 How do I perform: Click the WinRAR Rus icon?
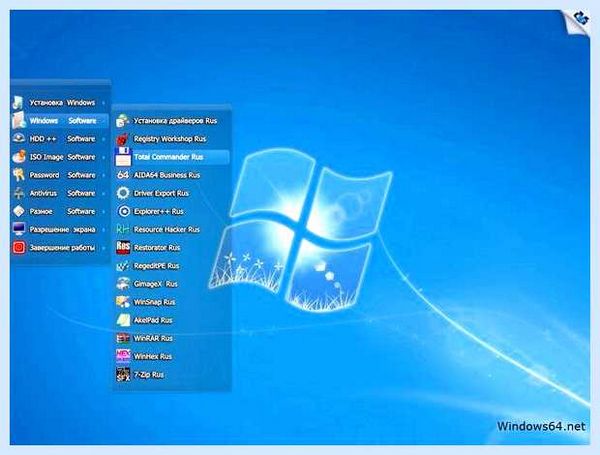(x=123, y=338)
